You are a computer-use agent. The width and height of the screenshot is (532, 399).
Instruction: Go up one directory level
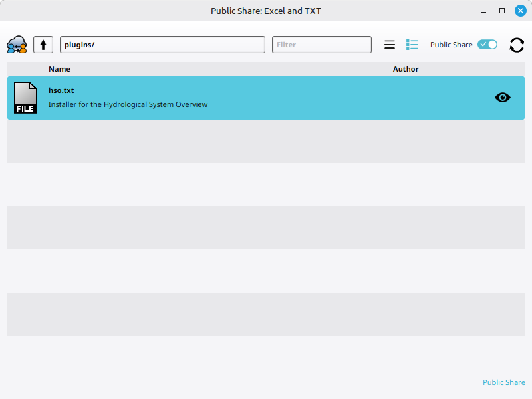(x=43, y=44)
